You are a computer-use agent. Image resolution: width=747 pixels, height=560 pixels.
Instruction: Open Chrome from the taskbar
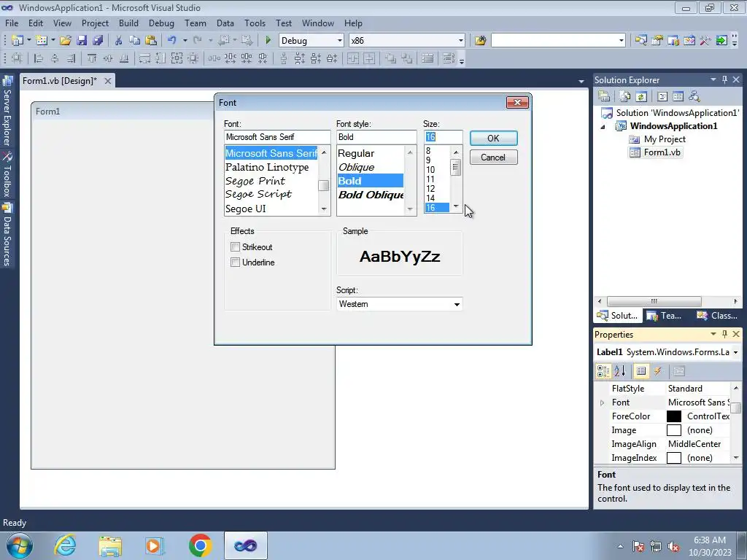pyautogui.click(x=200, y=545)
